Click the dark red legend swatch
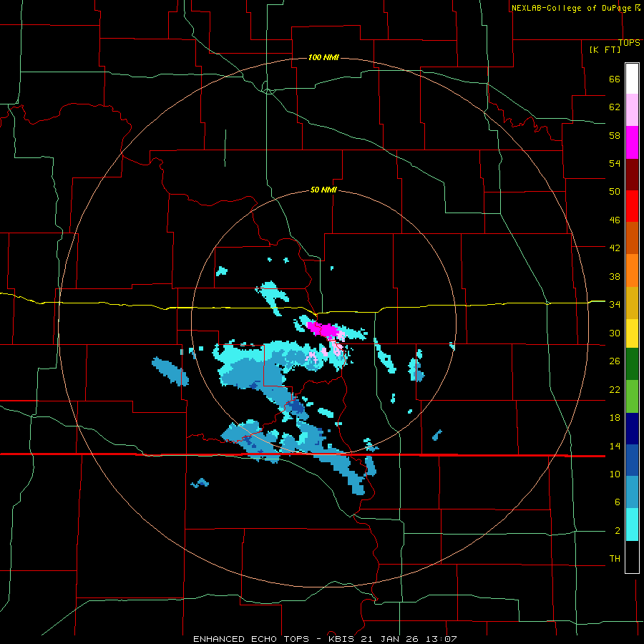The height and width of the screenshot is (644, 644). pos(632,175)
